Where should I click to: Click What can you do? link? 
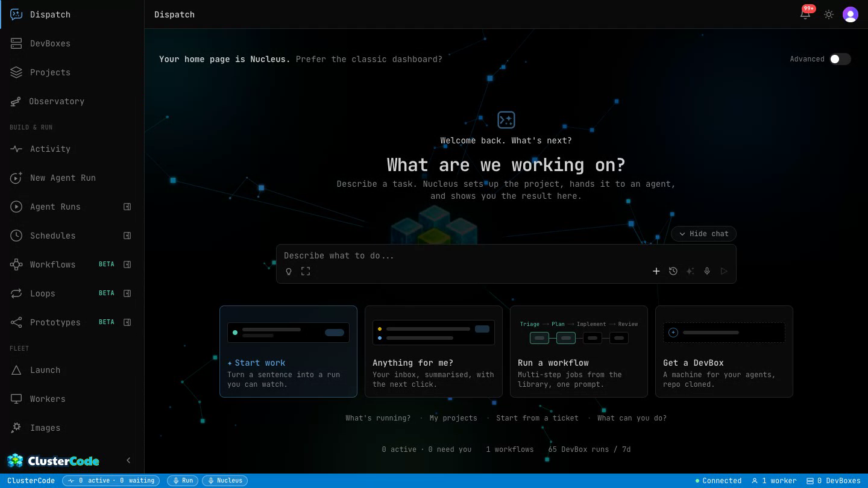(632, 418)
